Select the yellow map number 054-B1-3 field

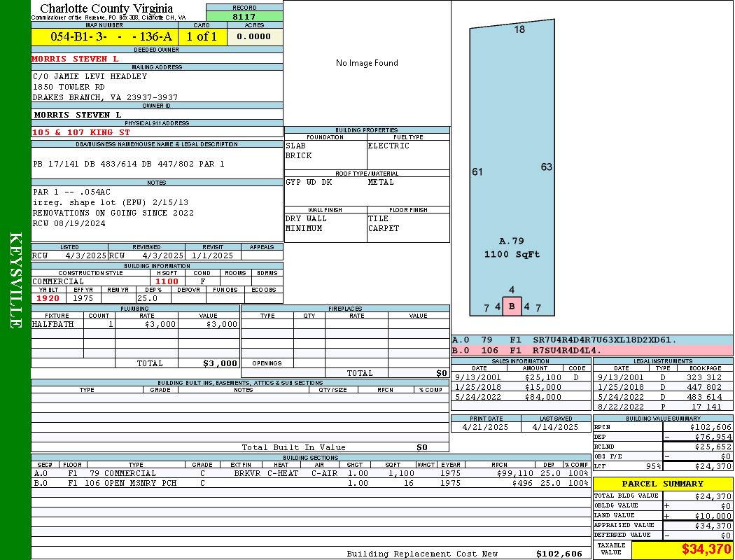click(104, 37)
